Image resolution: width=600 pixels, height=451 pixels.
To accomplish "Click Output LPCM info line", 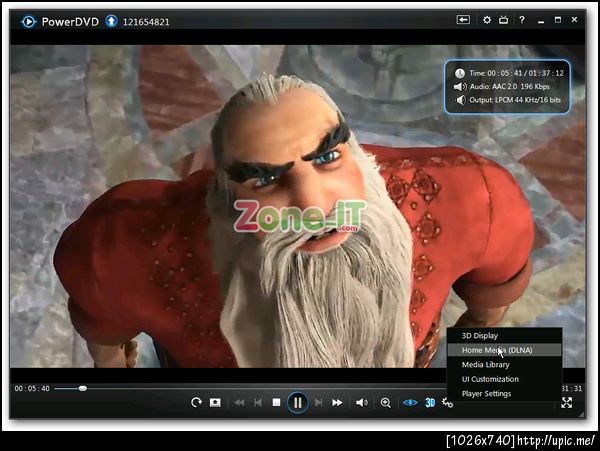I will tap(508, 100).
